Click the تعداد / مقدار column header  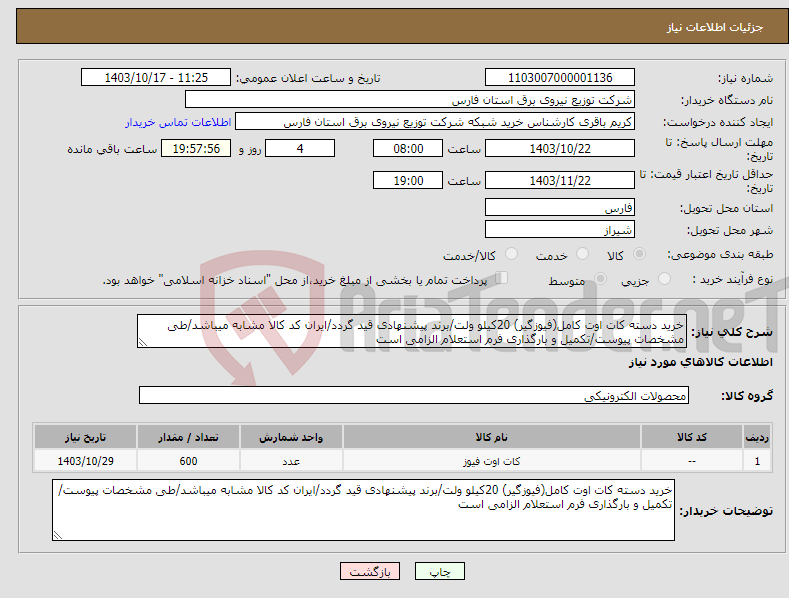coord(188,437)
